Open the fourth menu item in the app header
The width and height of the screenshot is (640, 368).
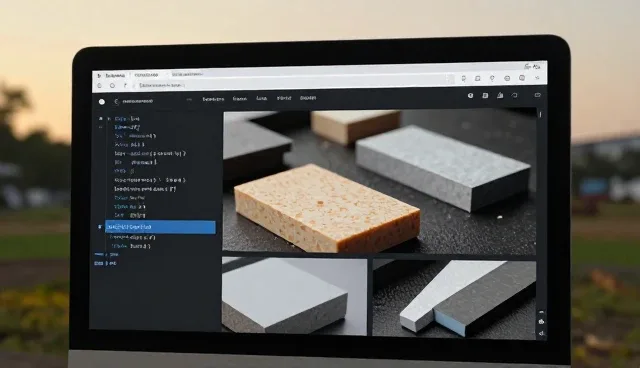click(284, 98)
